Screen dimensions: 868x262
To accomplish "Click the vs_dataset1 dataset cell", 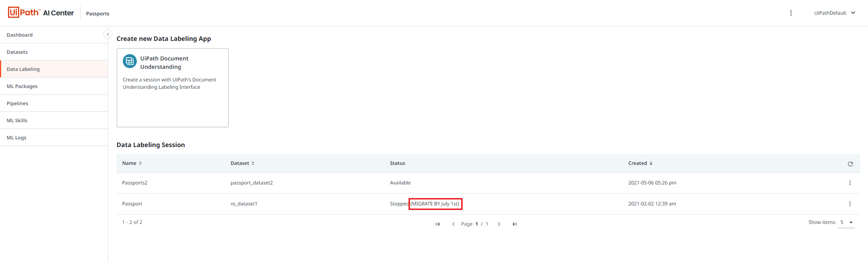I will point(244,204).
